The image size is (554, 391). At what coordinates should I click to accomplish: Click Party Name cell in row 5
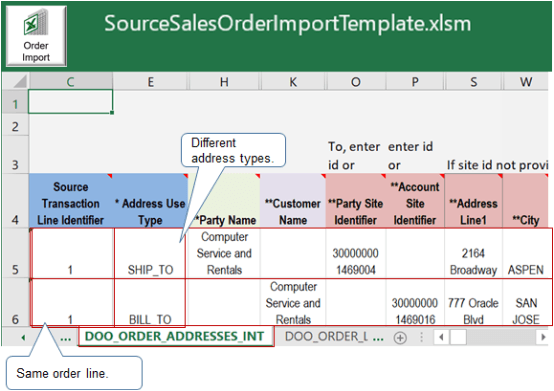(224, 253)
